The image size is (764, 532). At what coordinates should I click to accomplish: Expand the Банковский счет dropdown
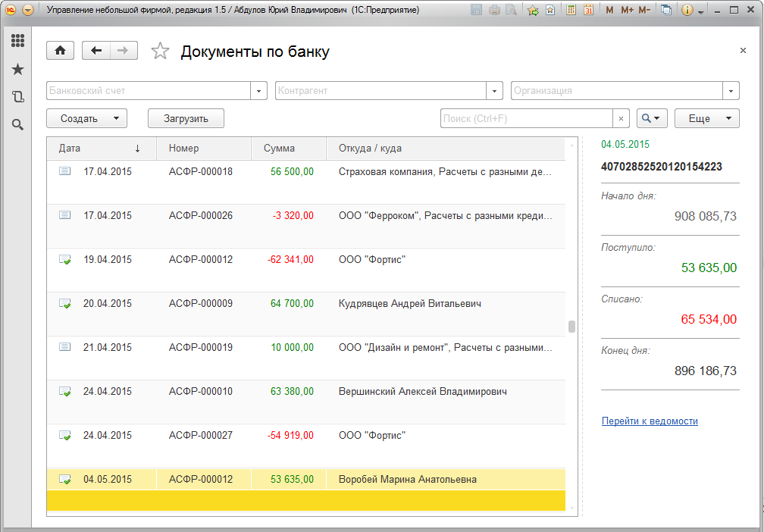[259, 91]
